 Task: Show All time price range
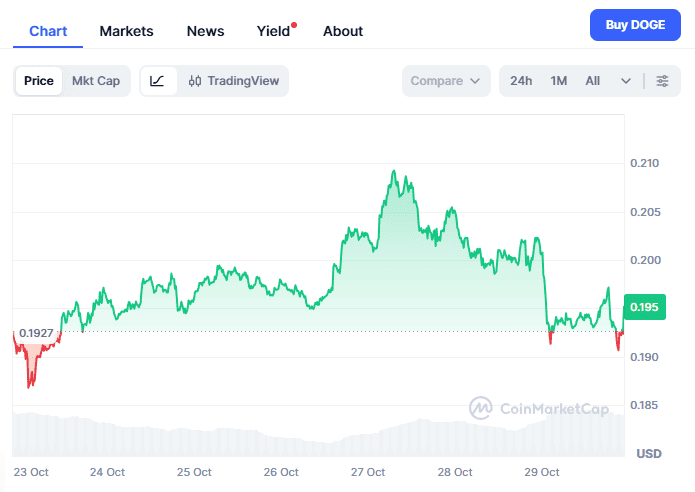(593, 81)
